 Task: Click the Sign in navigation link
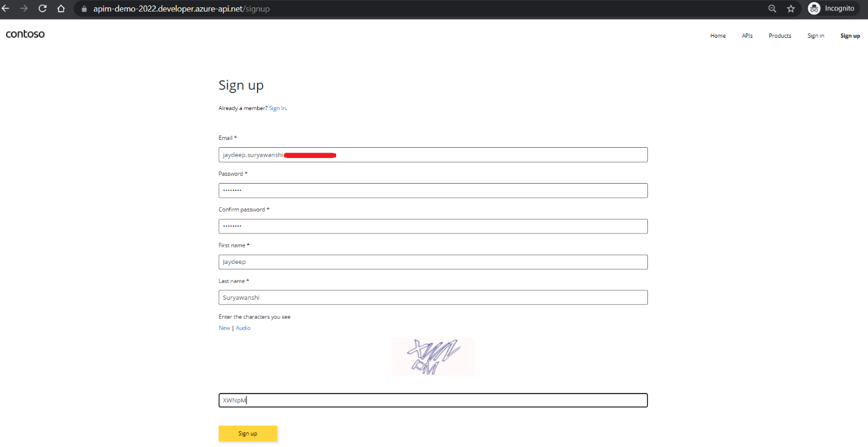pyautogui.click(x=816, y=35)
